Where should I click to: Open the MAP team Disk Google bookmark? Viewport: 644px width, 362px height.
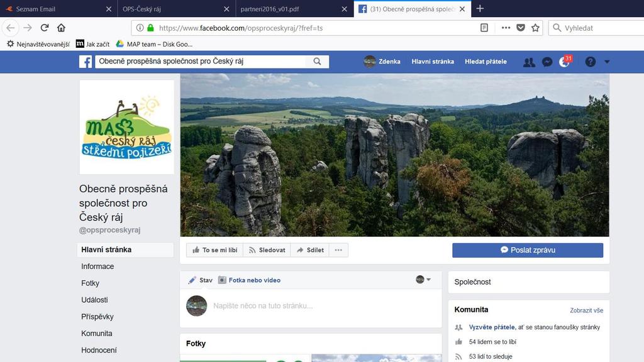click(x=154, y=44)
